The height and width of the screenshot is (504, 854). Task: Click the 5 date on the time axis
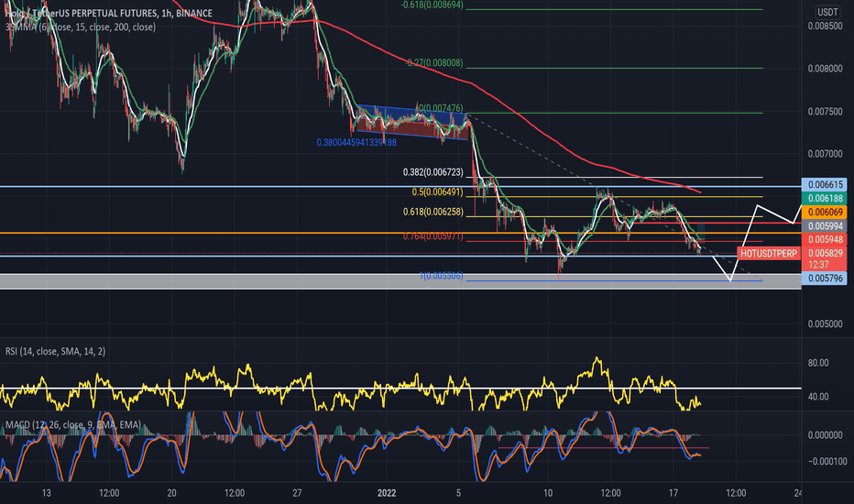458,493
